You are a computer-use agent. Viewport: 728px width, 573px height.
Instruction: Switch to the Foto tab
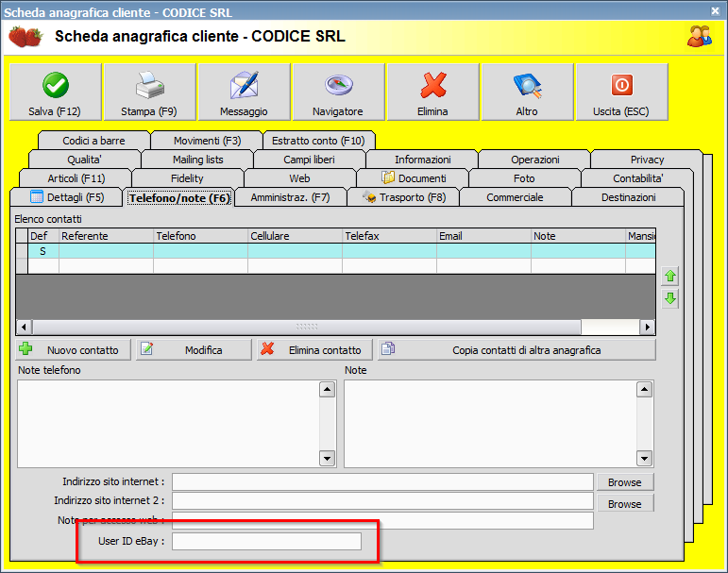(x=525, y=178)
